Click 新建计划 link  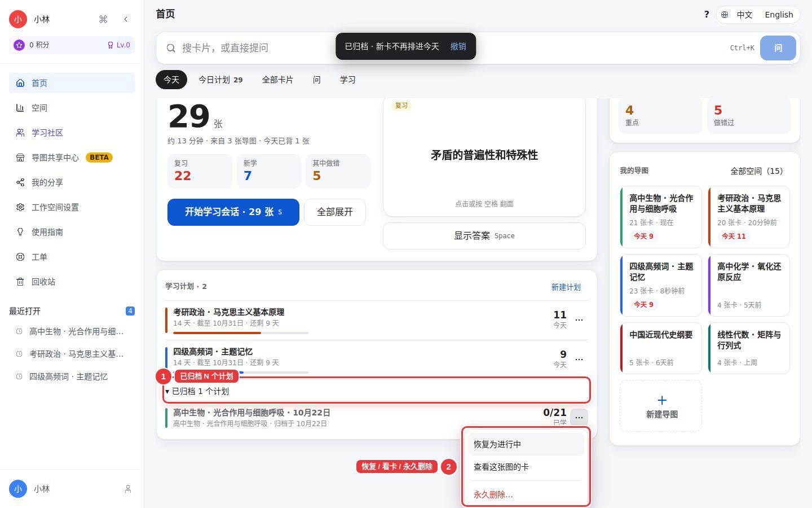[x=566, y=287]
